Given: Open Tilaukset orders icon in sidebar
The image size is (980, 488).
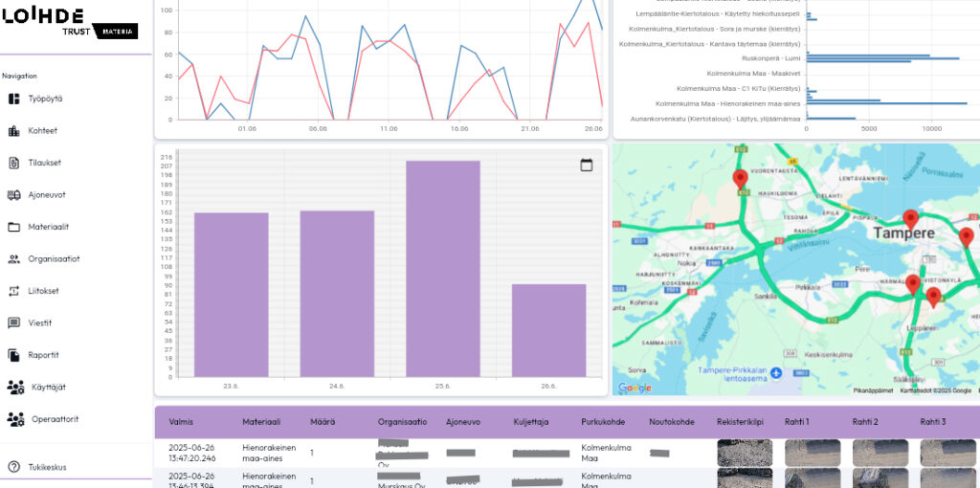Looking at the screenshot, I should [13, 163].
